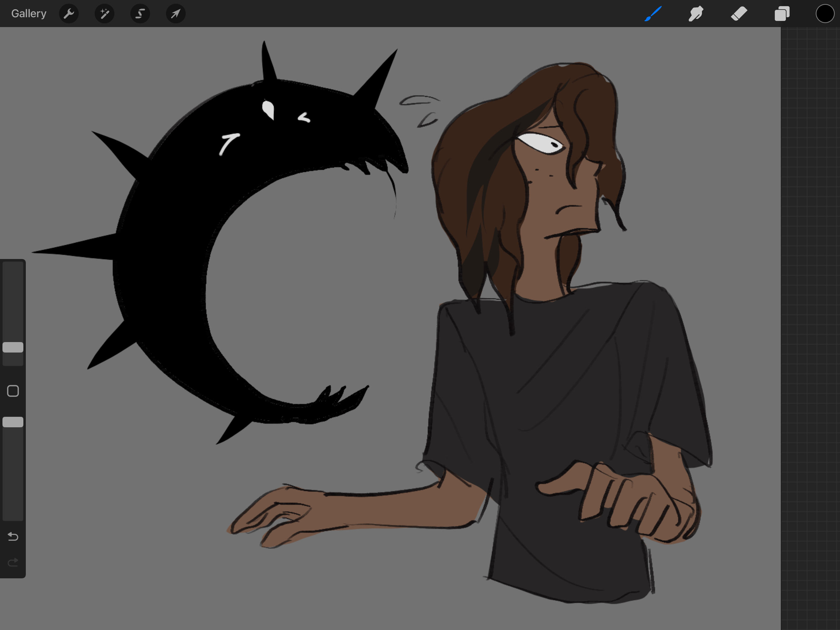Select the Smudge tool
This screenshot has height=630, width=840.
[696, 14]
